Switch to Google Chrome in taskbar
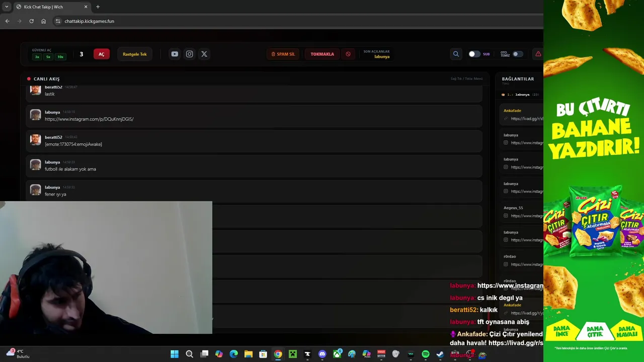This screenshot has height=362, width=644. point(278,354)
